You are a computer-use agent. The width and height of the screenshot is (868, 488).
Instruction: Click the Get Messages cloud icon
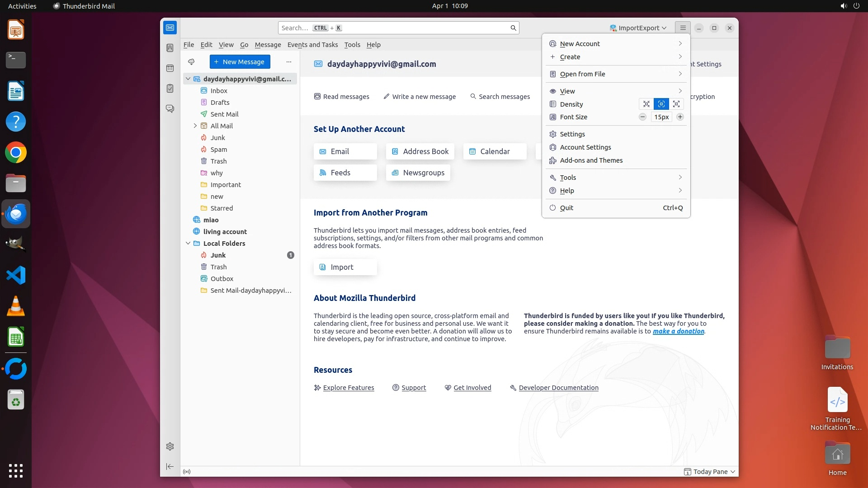pos(191,62)
